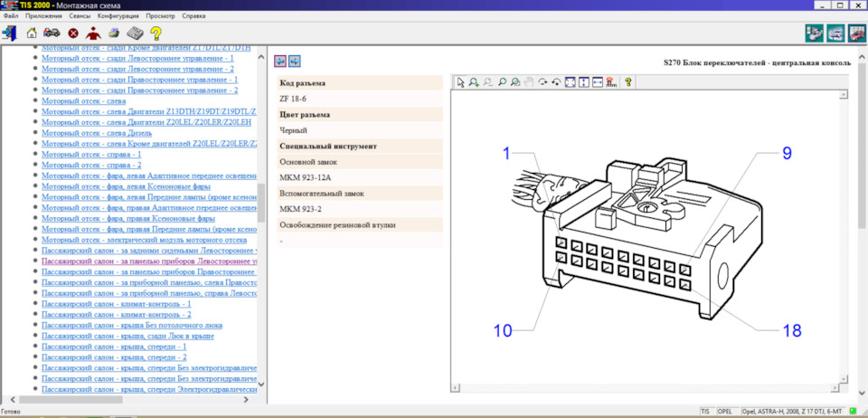
Task: Click pin label 18 in connector diagram
Action: [792, 330]
